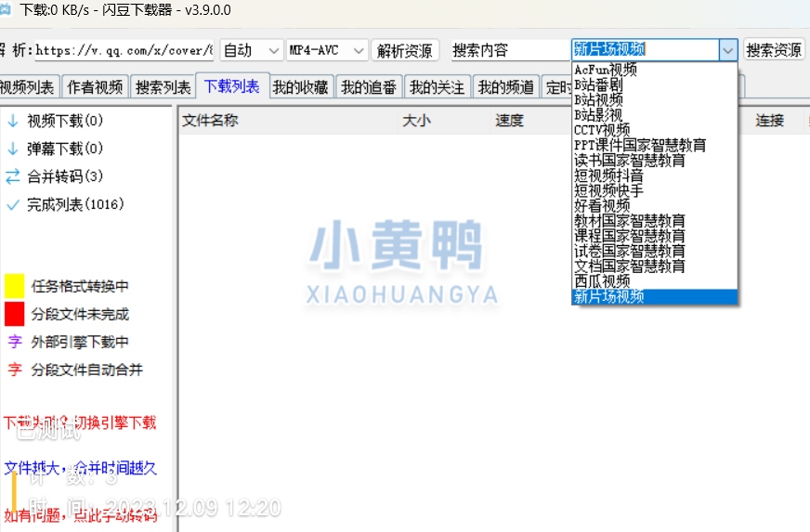
Task: Select 试卷国家智慧教育 option
Action: pos(655,251)
